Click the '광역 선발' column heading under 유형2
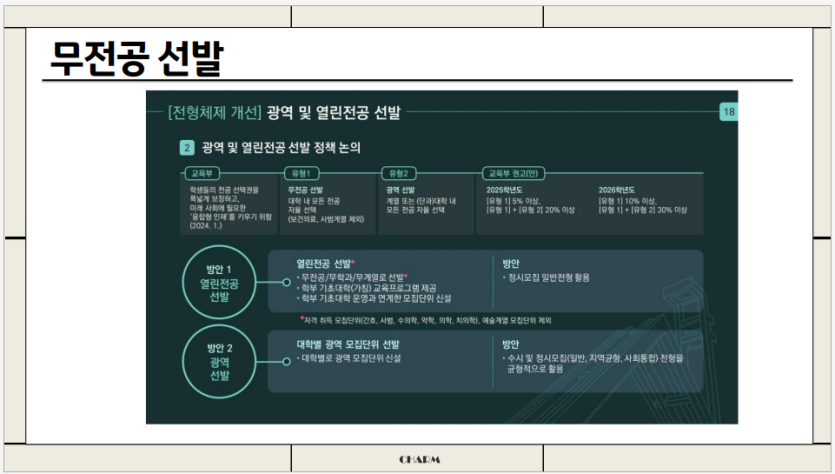 coord(400,190)
